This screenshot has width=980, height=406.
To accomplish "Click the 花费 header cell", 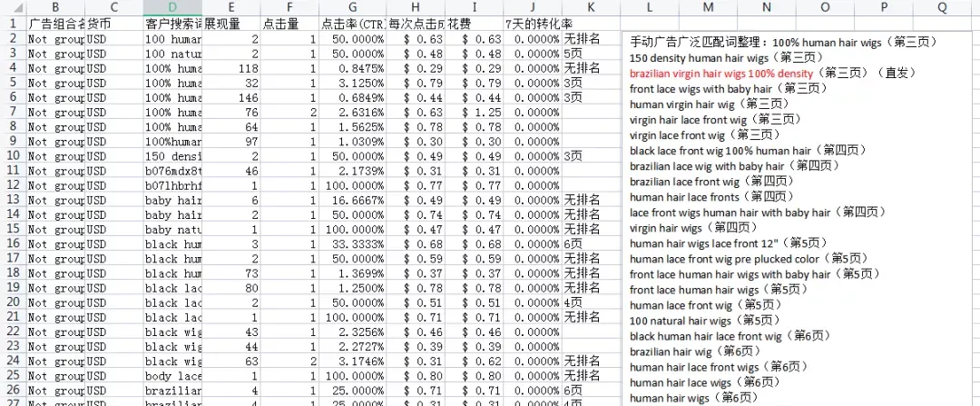I will coord(474,24).
